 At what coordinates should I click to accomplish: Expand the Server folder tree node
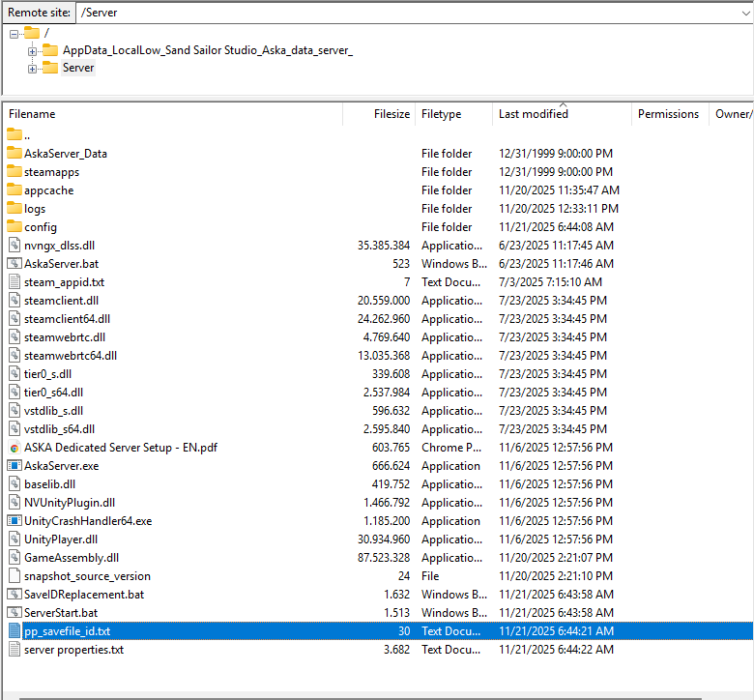pos(33,68)
